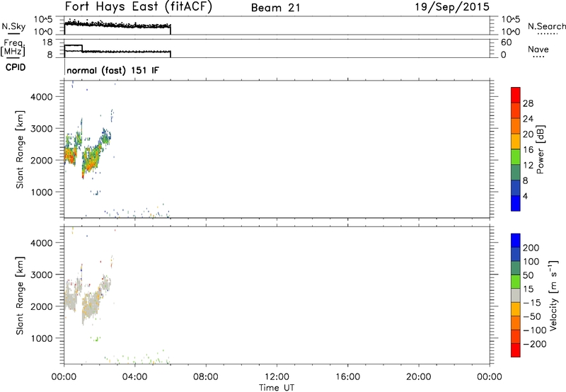Pick the red top segment of the power color bar

coord(516,95)
